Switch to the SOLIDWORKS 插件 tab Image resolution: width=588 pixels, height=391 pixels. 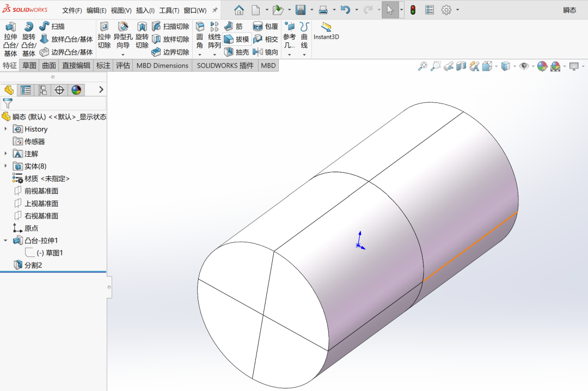point(225,66)
